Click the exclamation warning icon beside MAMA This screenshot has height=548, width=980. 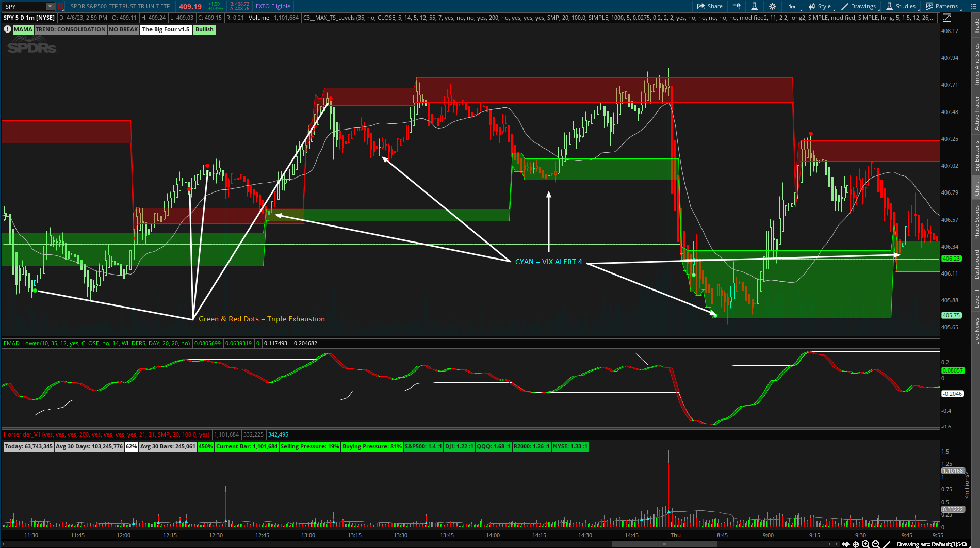tap(7, 29)
